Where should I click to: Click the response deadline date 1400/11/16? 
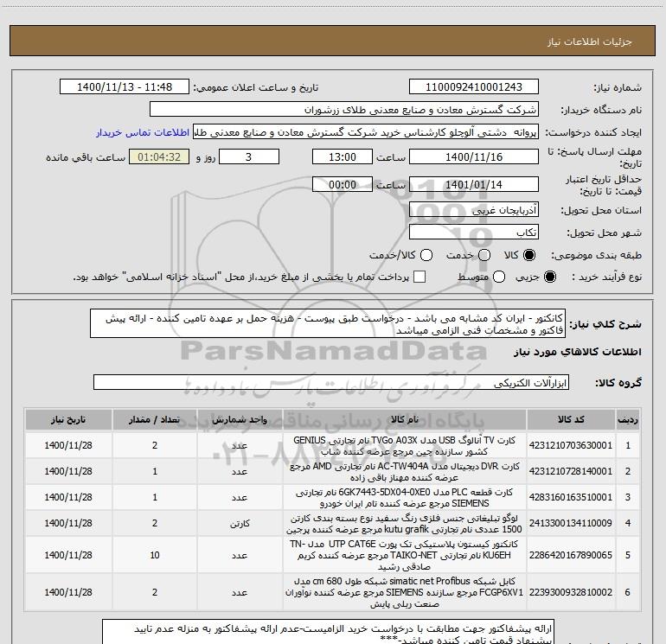[474, 156]
